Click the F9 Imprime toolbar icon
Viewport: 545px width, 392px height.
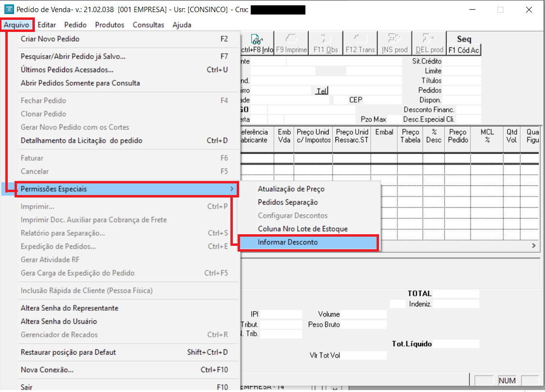(x=291, y=43)
